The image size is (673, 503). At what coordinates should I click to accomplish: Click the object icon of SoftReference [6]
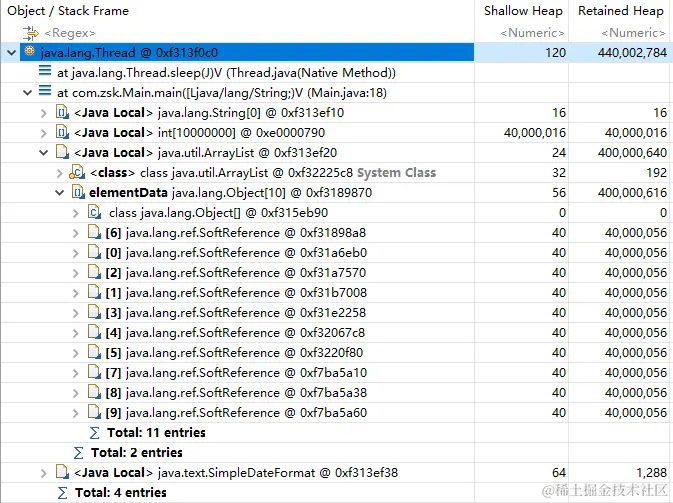pyautogui.click(x=94, y=232)
